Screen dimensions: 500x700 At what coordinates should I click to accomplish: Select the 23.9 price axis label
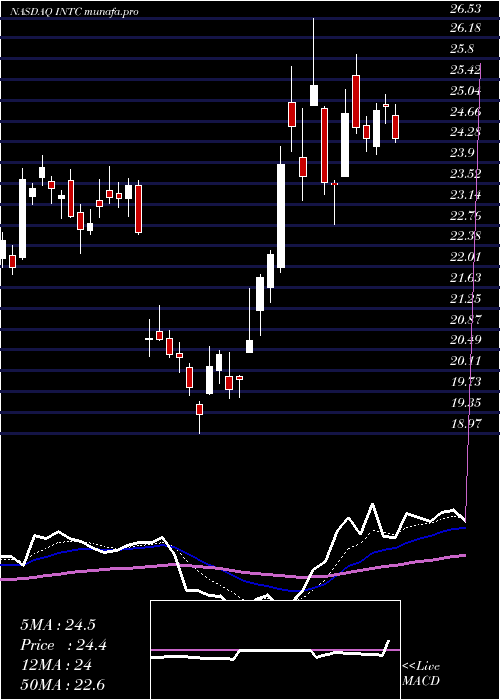[x=462, y=153]
